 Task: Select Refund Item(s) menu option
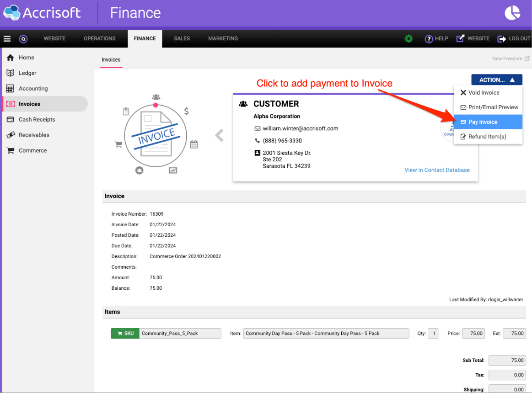click(x=488, y=137)
